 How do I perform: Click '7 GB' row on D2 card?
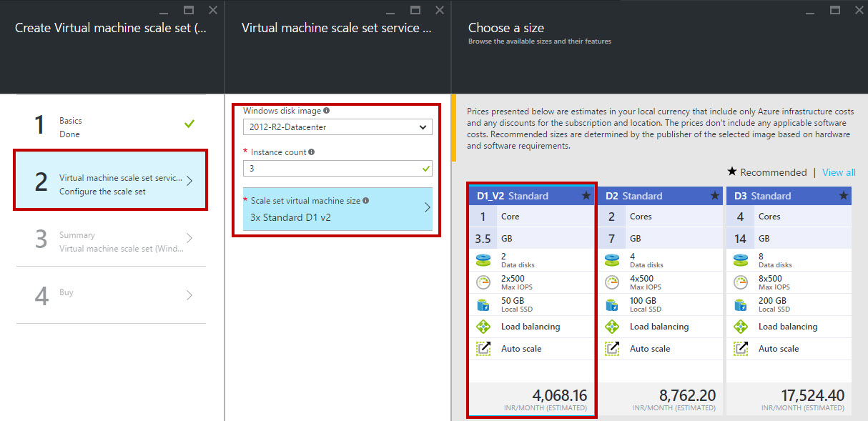[660, 239]
